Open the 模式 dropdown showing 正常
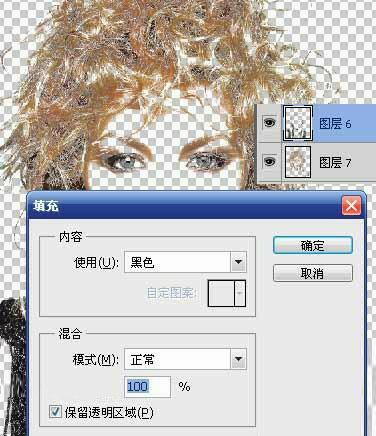 (x=185, y=359)
